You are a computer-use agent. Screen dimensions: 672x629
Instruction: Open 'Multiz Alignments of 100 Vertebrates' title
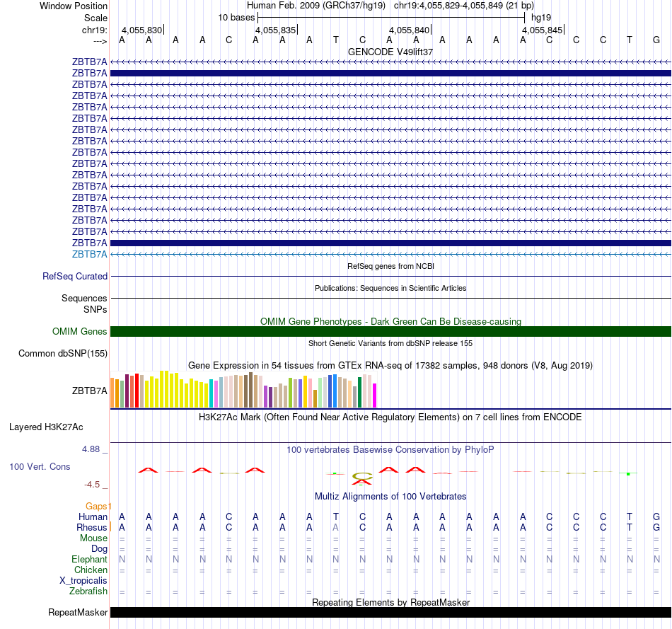[390, 497]
